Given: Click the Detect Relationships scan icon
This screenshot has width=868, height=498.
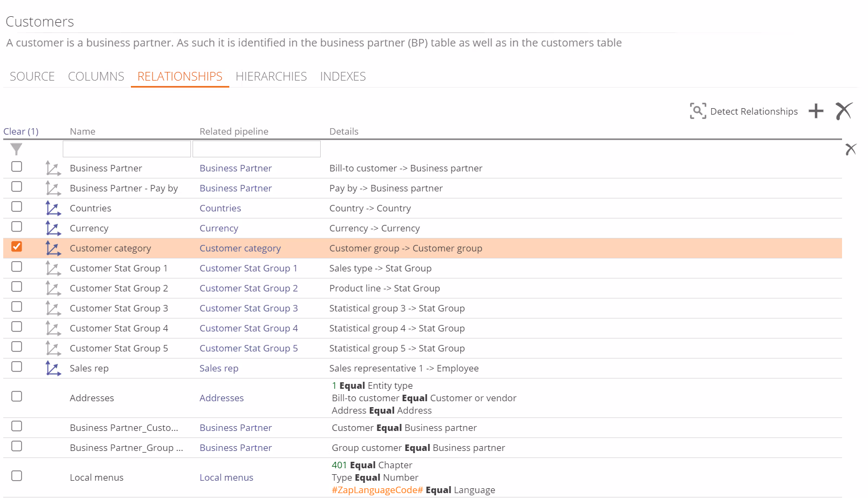Looking at the screenshot, I should 698,111.
